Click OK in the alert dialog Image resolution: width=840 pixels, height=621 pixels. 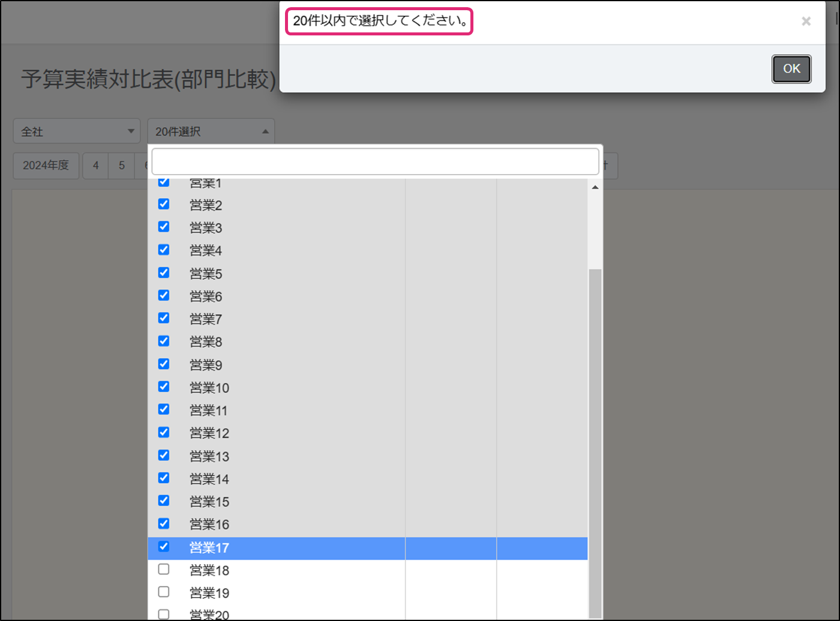[791, 69]
